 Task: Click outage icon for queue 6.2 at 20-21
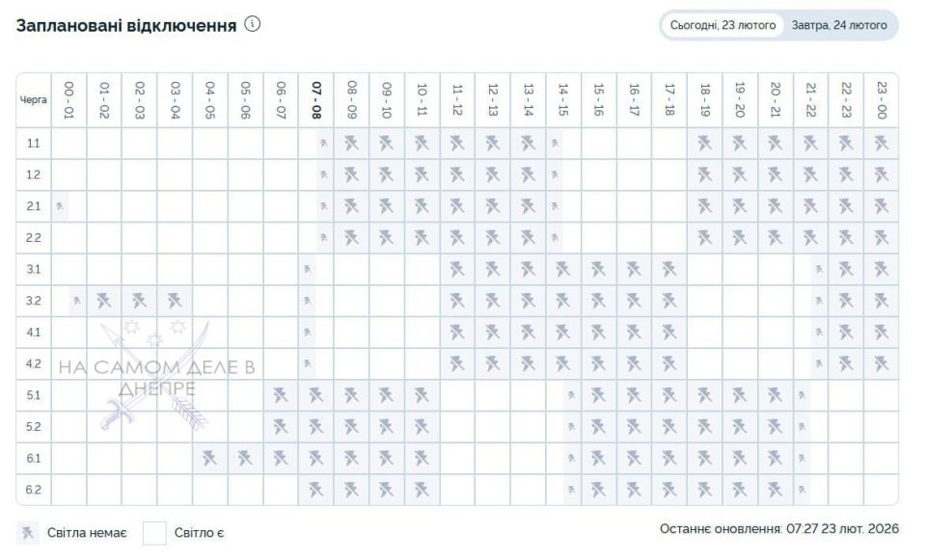[776, 490]
